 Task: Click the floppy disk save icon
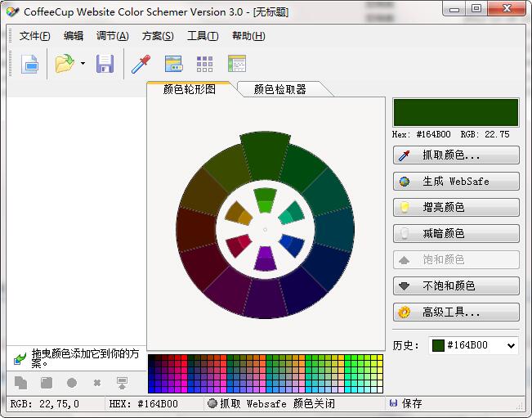pyautogui.click(x=105, y=64)
